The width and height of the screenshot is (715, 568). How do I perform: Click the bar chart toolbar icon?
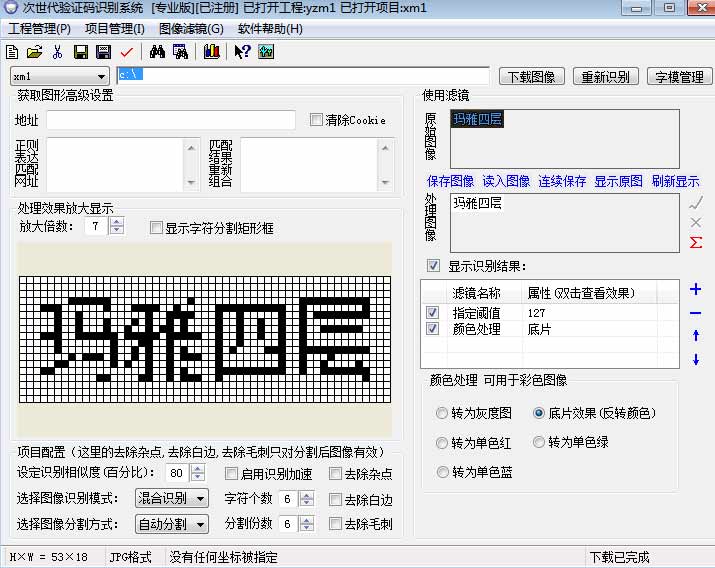pos(211,51)
